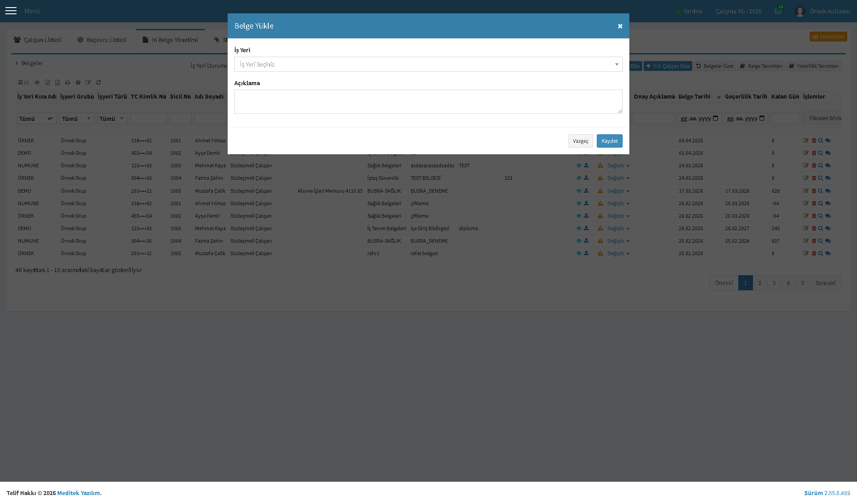Viewport: 857px width, 504px height.
Task: Switch to the IK Belge Yönetimi tab
Action: click(x=170, y=40)
